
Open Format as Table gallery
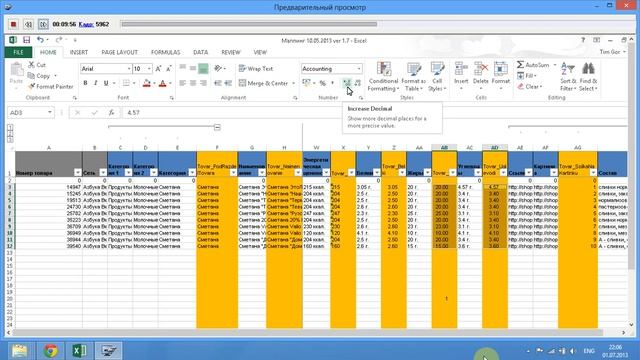pyautogui.click(x=413, y=77)
